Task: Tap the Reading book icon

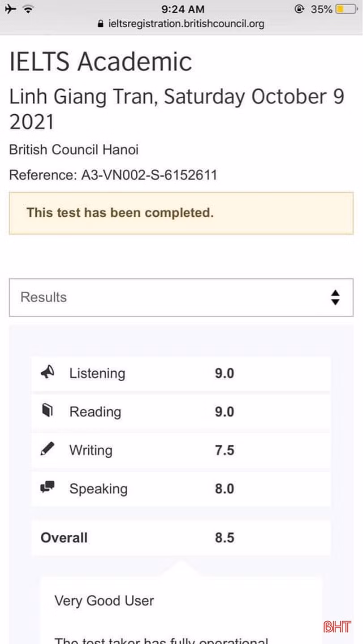Action: pyautogui.click(x=48, y=411)
